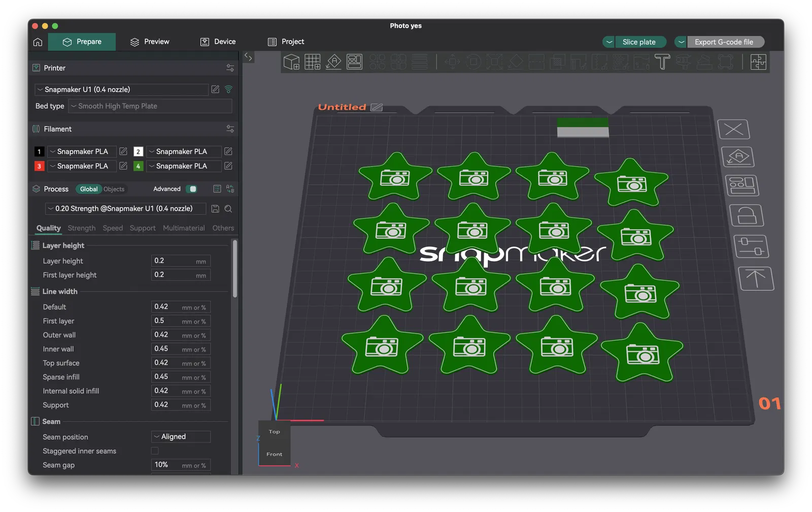Screen dimensions: 812x512
Task: Select filament 1 black color swatch
Action: pos(39,151)
